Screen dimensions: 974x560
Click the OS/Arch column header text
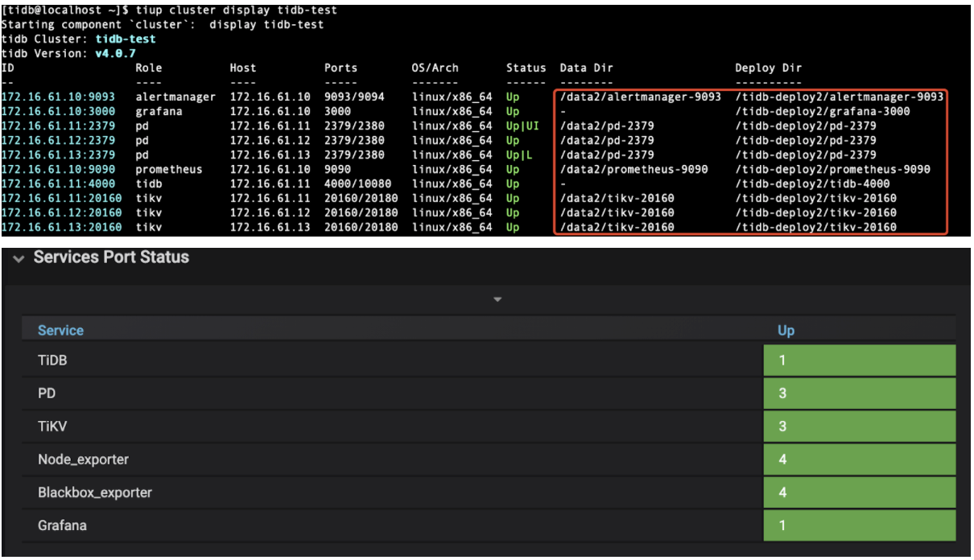(435, 68)
